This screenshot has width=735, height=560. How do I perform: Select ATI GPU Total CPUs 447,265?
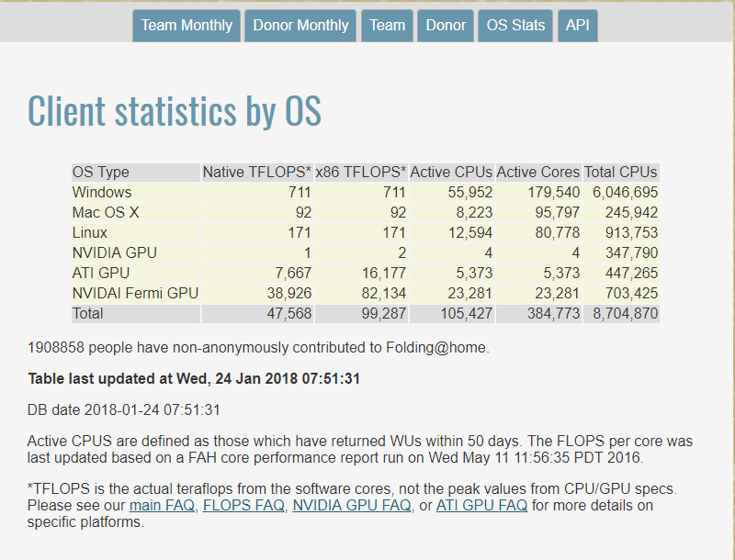[x=631, y=273]
